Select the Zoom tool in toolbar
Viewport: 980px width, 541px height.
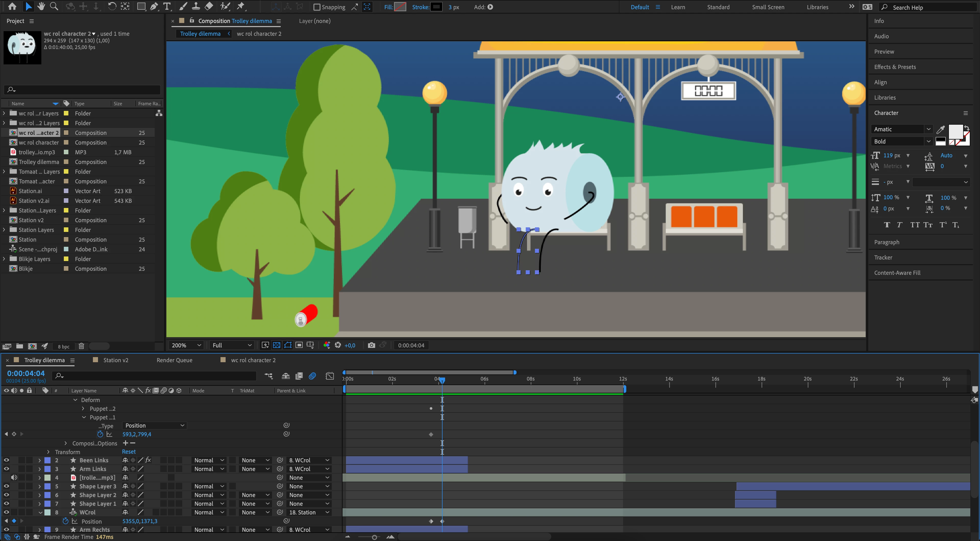[54, 6]
